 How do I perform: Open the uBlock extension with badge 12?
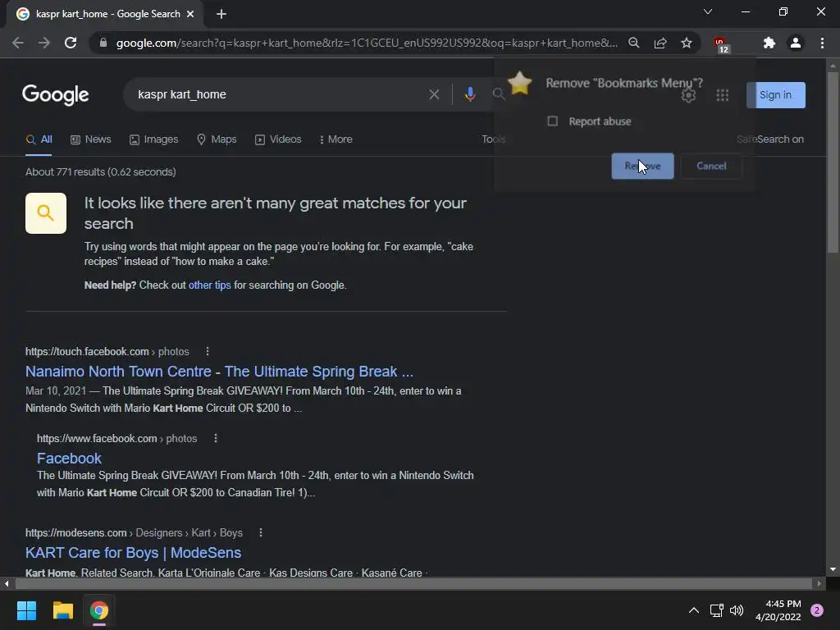(721, 44)
